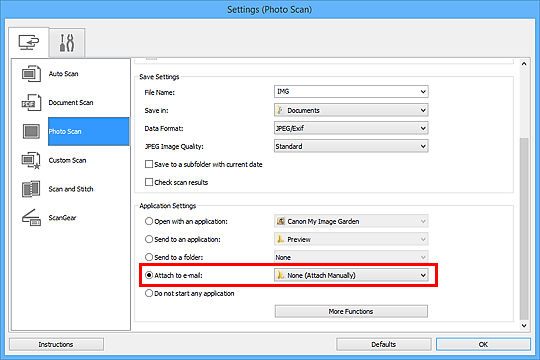
Task: Click the scrollbar down arrow
Action: [x=524, y=325]
